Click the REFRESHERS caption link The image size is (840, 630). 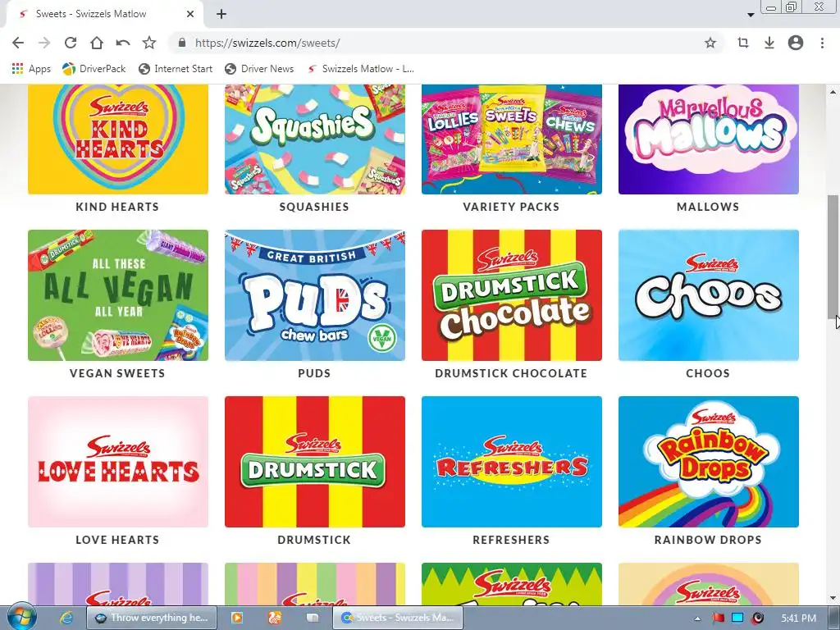[x=511, y=540]
